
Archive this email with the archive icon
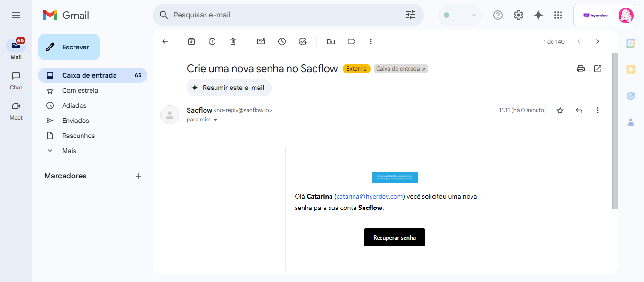(x=191, y=41)
